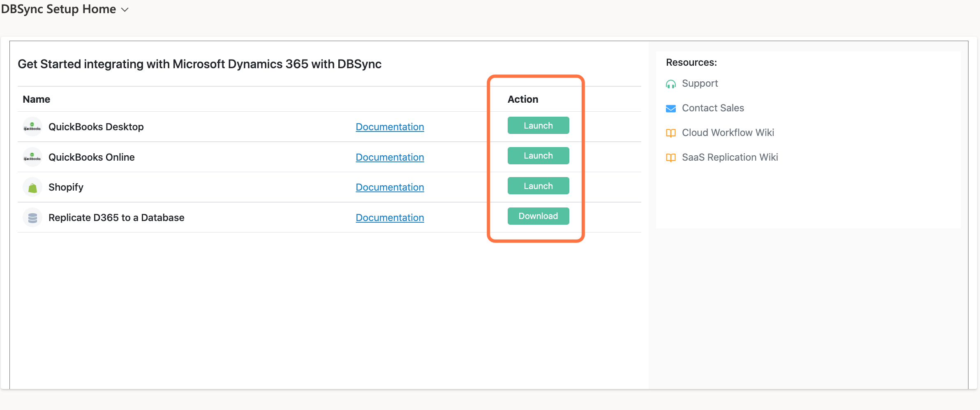980x410 pixels.
Task: Click the database icon beside Replicate D365
Action: tap(32, 217)
